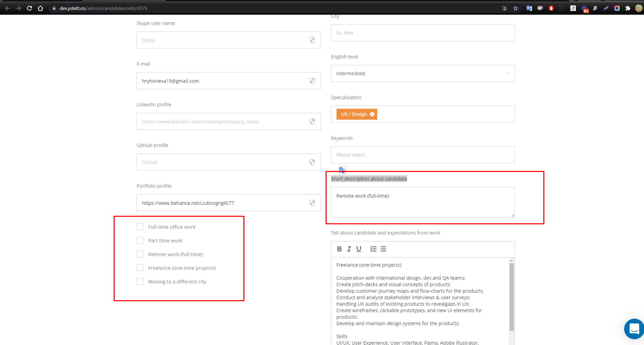This screenshot has width=644, height=345.
Task: Open Google Translate extension
Action: [529, 8]
